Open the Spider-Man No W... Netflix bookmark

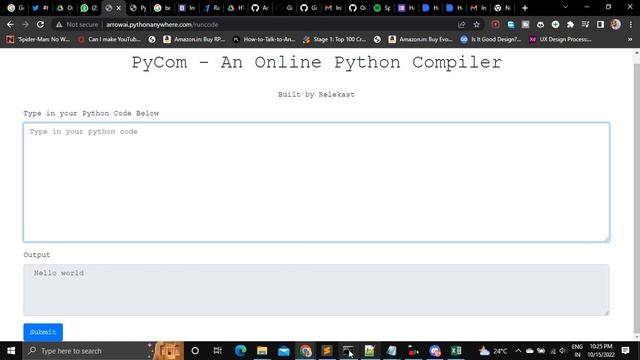(x=38, y=39)
